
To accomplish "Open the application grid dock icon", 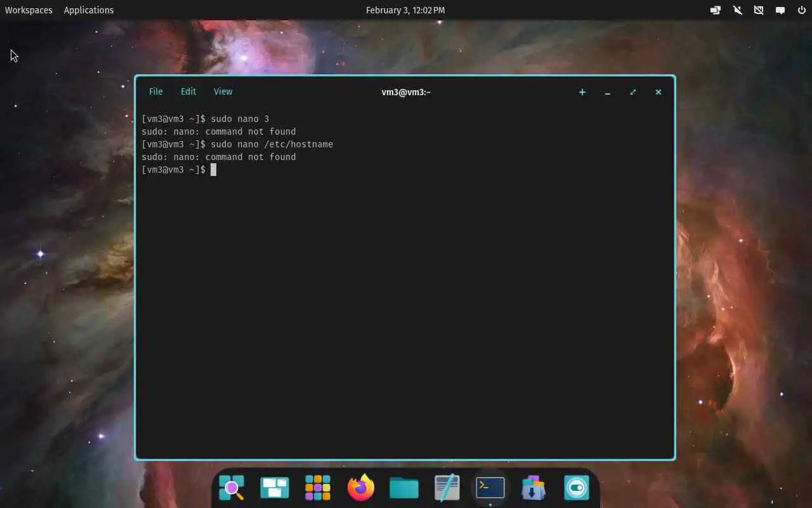I will coord(318,488).
